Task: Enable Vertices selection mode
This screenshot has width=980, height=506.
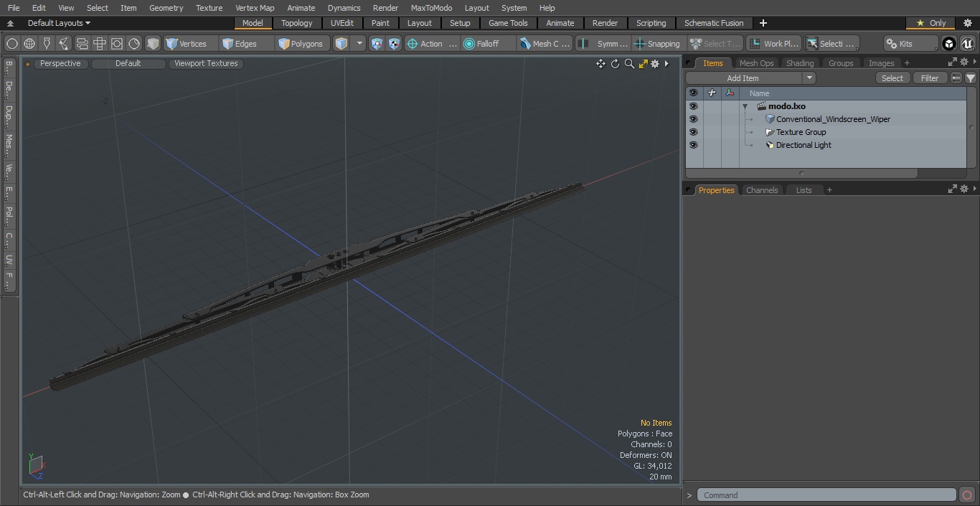Action: click(191, 44)
